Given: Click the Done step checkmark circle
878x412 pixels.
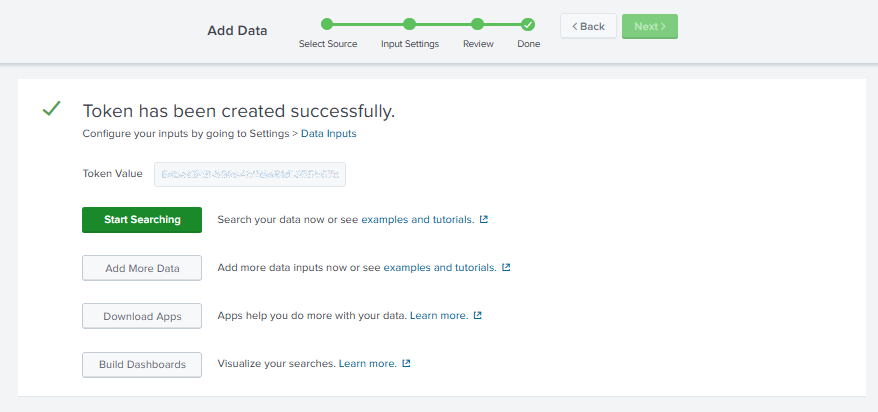Looking at the screenshot, I should click(x=528, y=24).
